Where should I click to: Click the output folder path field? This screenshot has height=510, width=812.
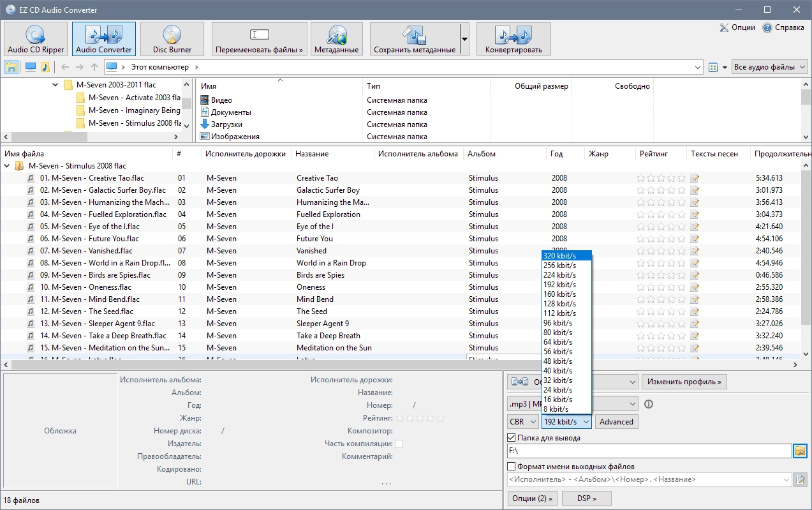click(x=649, y=451)
